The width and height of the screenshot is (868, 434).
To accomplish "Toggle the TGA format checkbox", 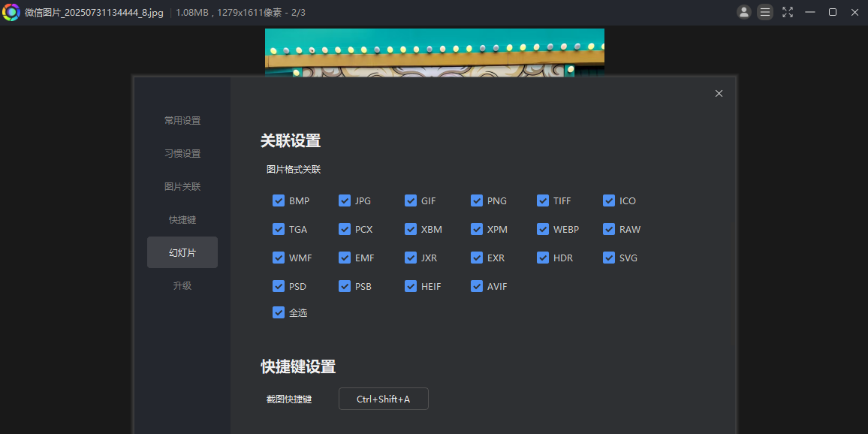I will pos(279,229).
